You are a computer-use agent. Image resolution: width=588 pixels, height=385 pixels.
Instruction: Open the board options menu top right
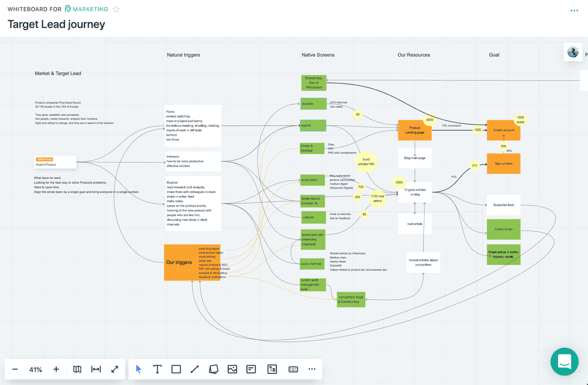(574, 10)
